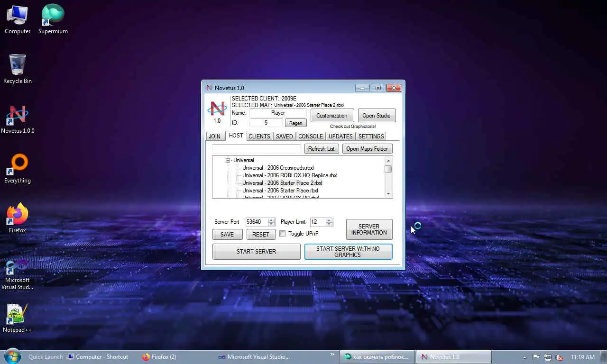Click the Refresh List button
The image size is (607, 364).
321,149
